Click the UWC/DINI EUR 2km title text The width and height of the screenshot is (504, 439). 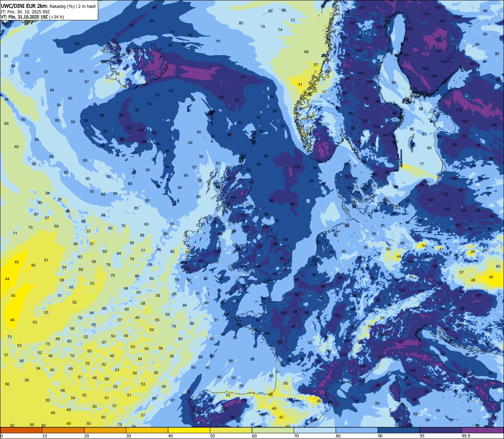pyautogui.click(x=24, y=6)
